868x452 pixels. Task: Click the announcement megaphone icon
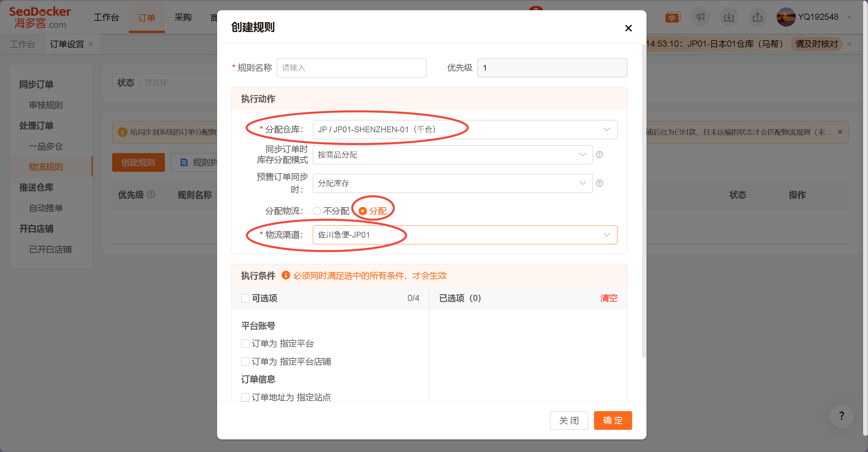700,17
